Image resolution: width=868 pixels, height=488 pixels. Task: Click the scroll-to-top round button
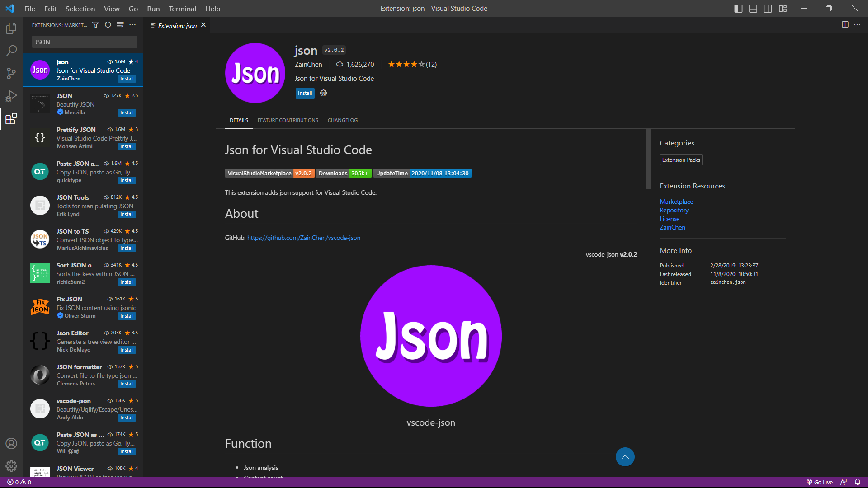click(625, 457)
